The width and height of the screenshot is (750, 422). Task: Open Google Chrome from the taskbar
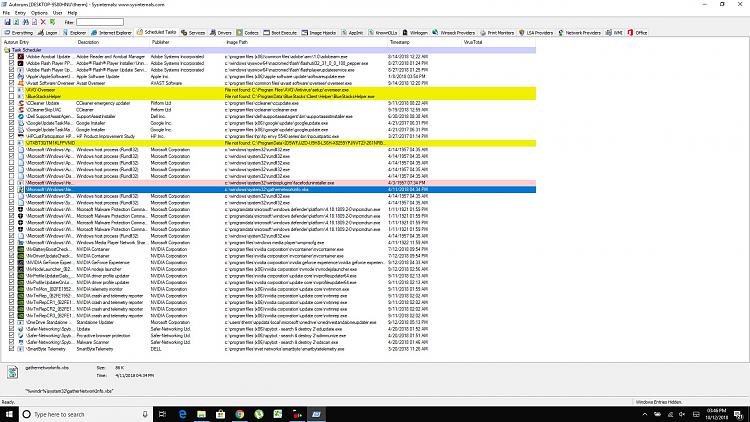(x=240, y=414)
